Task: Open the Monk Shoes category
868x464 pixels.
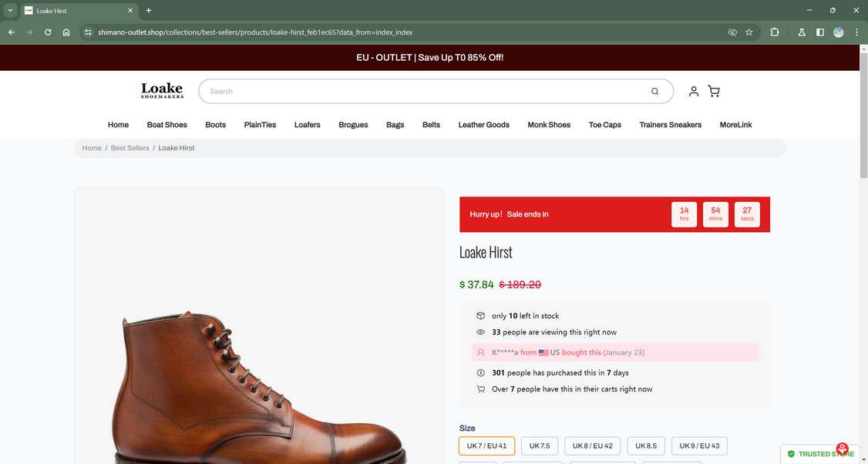Action: (549, 125)
